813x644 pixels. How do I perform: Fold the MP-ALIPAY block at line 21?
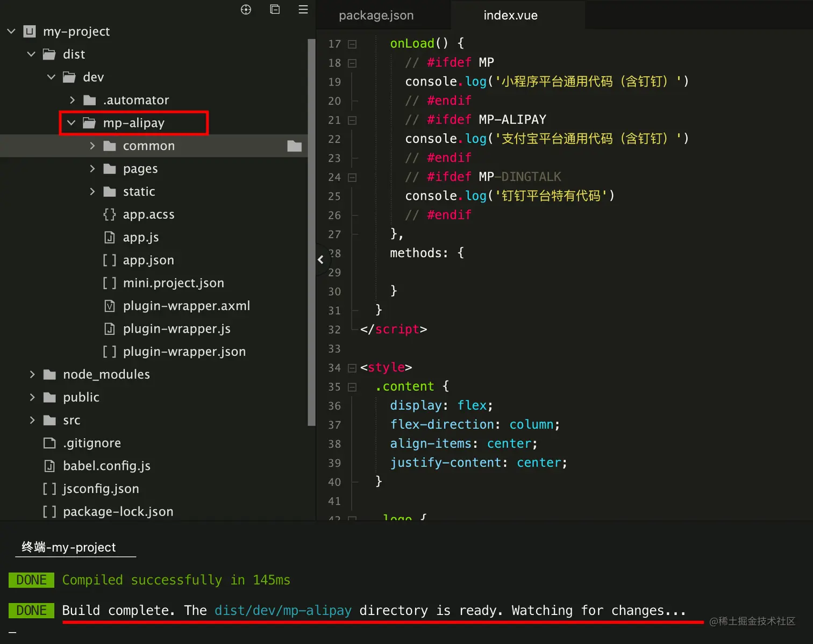click(x=352, y=120)
